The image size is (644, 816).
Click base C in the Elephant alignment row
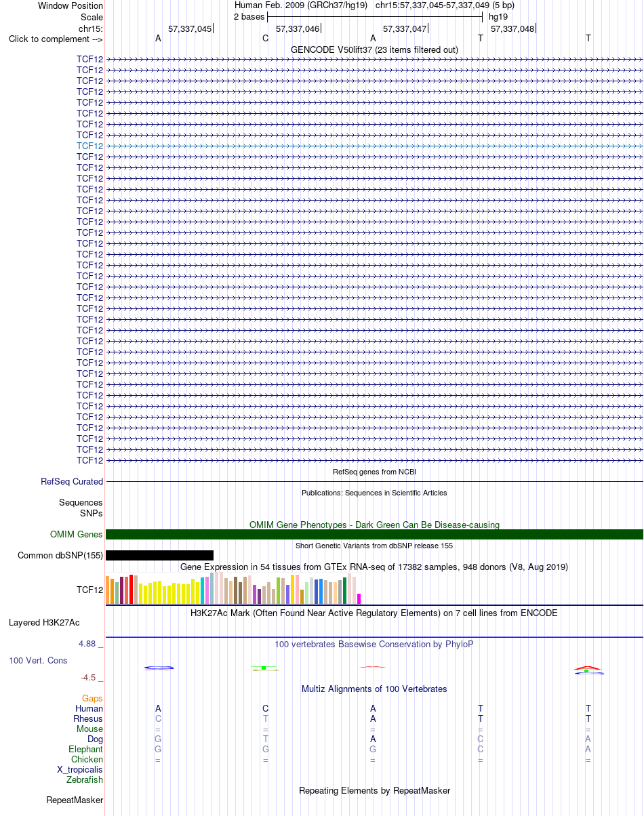(481, 749)
